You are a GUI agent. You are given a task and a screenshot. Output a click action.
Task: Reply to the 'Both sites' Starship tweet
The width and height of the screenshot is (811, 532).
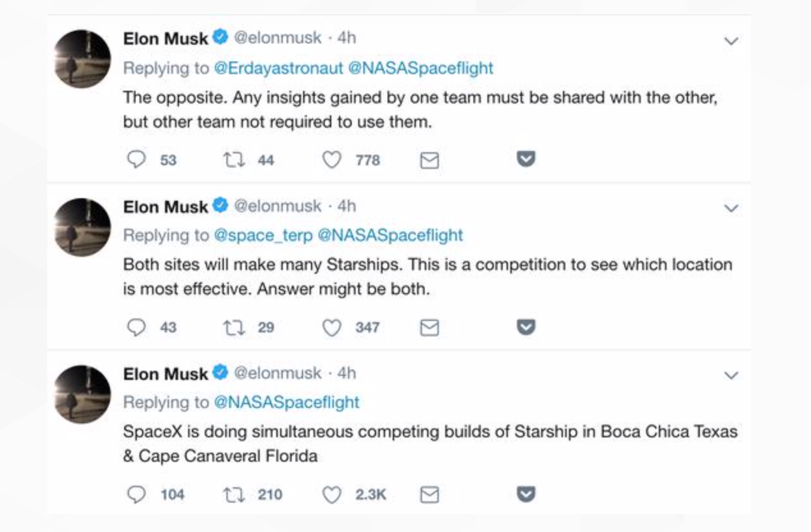pos(136,327)
